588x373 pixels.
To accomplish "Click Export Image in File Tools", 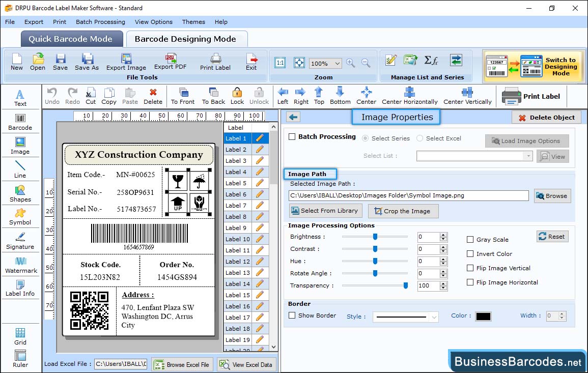I will [126, 62].
